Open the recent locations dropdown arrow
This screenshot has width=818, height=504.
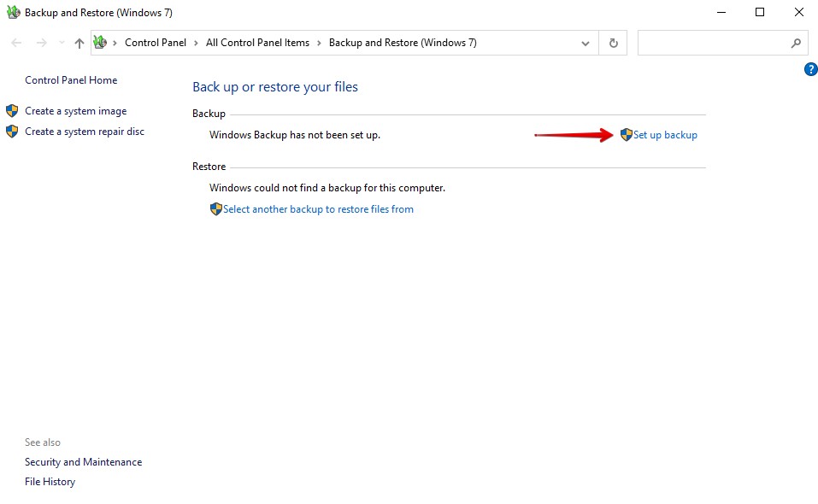click(62, 43)
